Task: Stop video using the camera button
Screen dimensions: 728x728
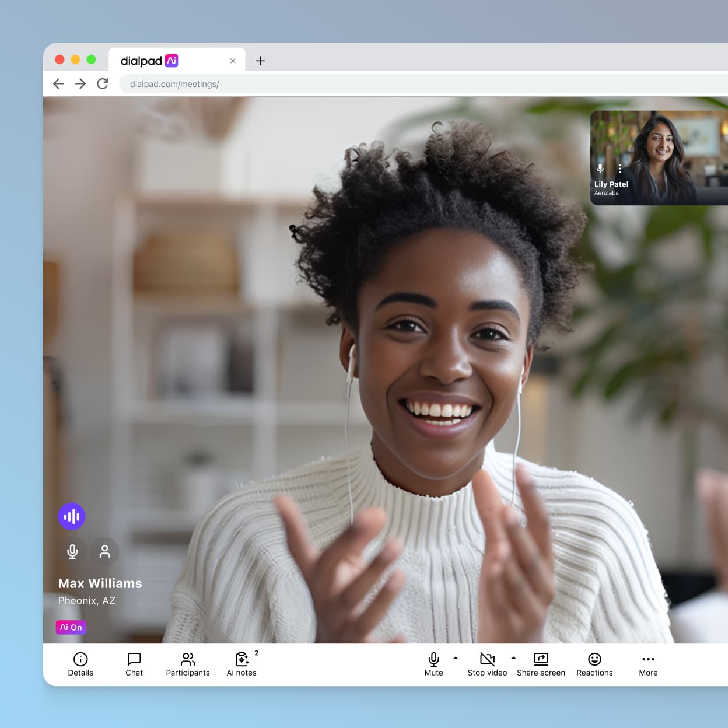Action: [x=487, y=664]
